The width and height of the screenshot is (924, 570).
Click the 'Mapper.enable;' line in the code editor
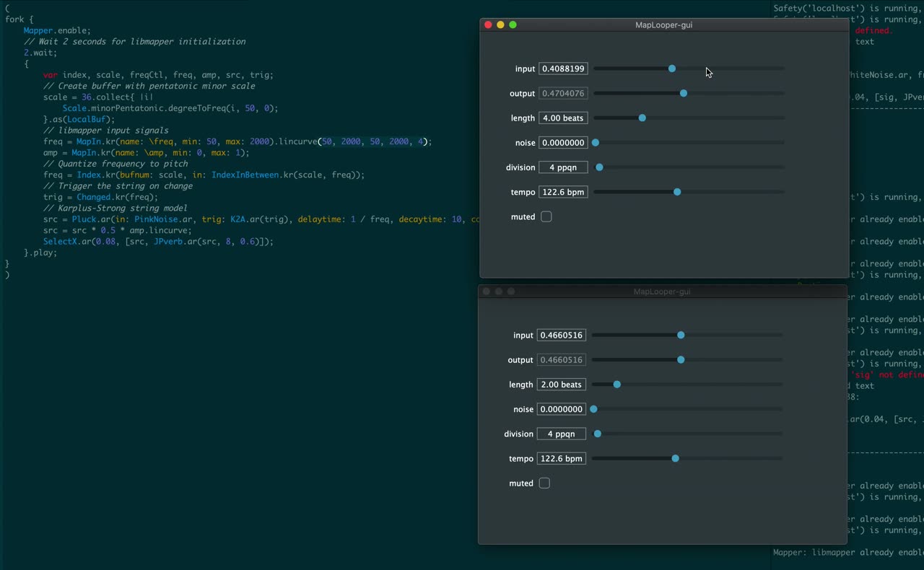click(58, 30)
